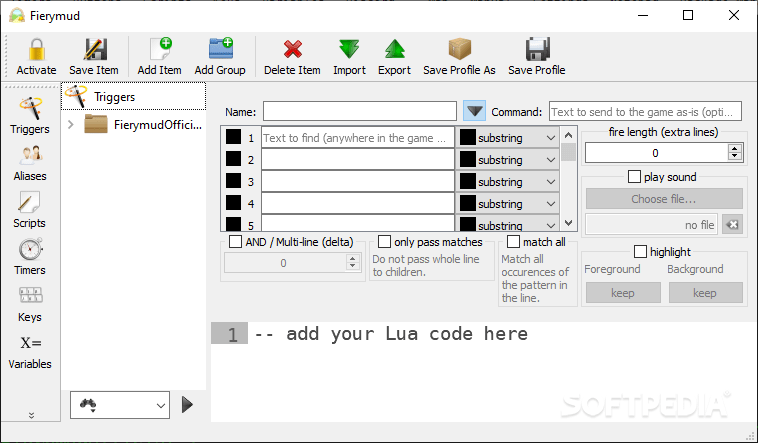The image size is (758, 443).
Task: Open the Variables section in the sidebar
Action: tap(30, 352)
